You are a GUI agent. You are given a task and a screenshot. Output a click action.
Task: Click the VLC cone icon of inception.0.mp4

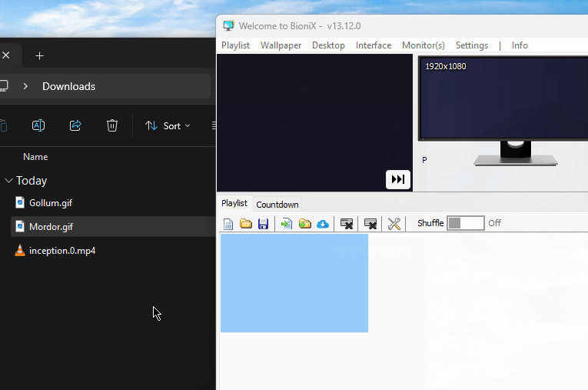point(20,250)
